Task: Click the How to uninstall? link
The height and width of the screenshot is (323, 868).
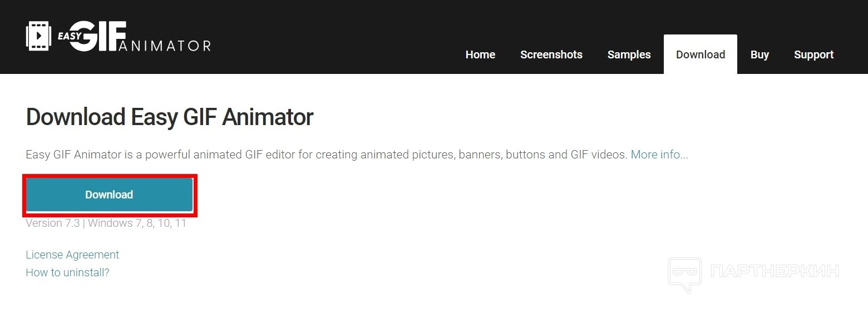Action: pos(67,272)
